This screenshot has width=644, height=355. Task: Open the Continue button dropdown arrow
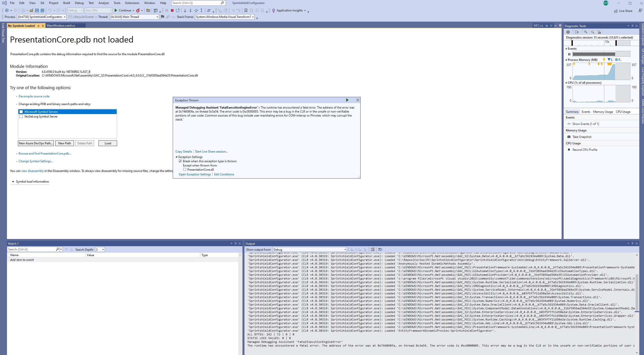(x=133, y=10)
